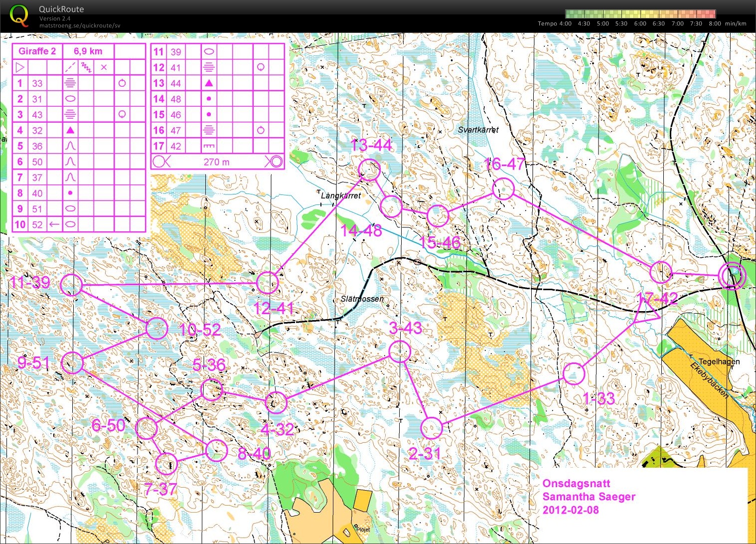Click control circle 10-52 on the map
756x544 pixels.
157,328
